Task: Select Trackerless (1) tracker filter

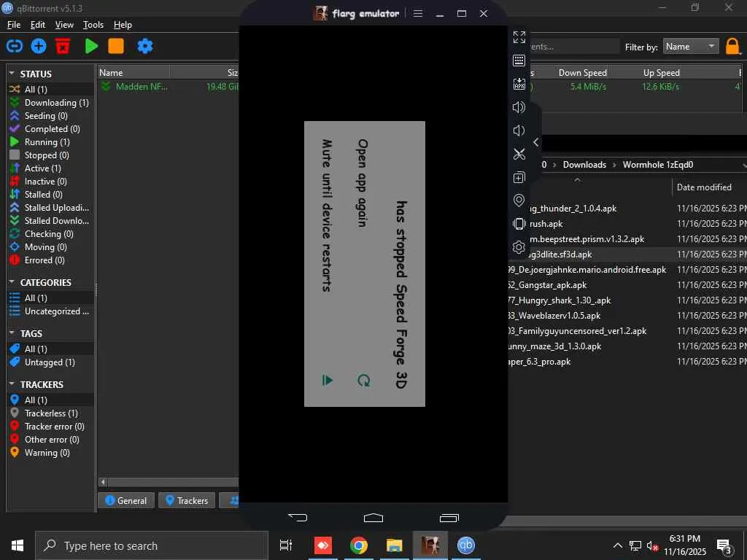Action: tap(50, 413)
